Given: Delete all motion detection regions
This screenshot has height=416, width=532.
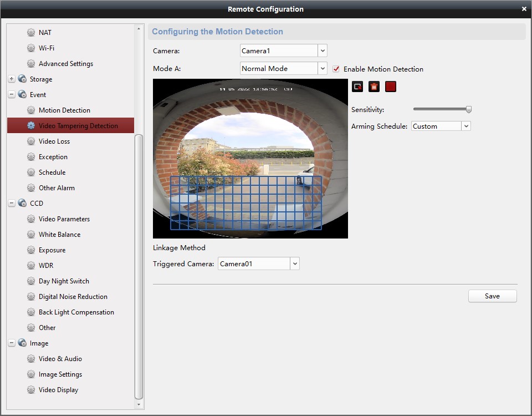Looking at the screenshot, I should click(374, 86).
